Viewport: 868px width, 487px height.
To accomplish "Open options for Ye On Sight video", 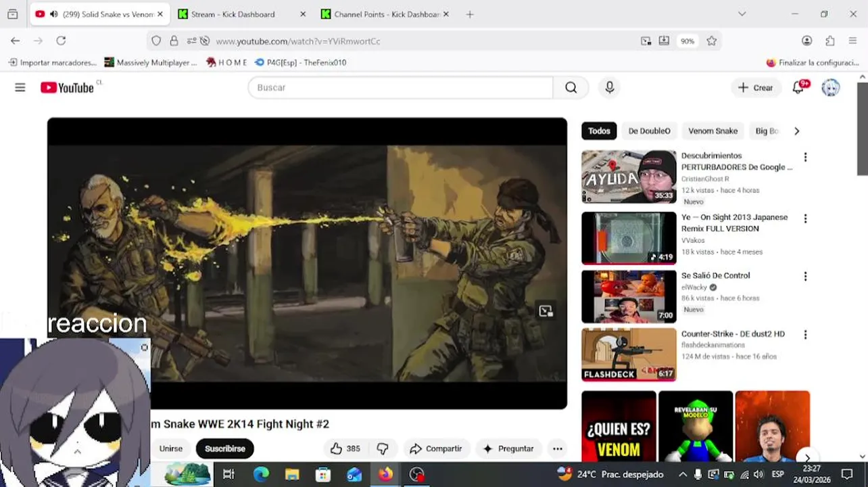I will (x=805, y=218).
